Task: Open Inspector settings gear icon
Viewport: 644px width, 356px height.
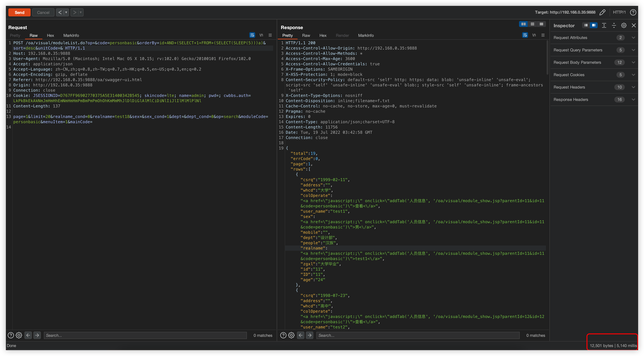Action: click(624, 26)
